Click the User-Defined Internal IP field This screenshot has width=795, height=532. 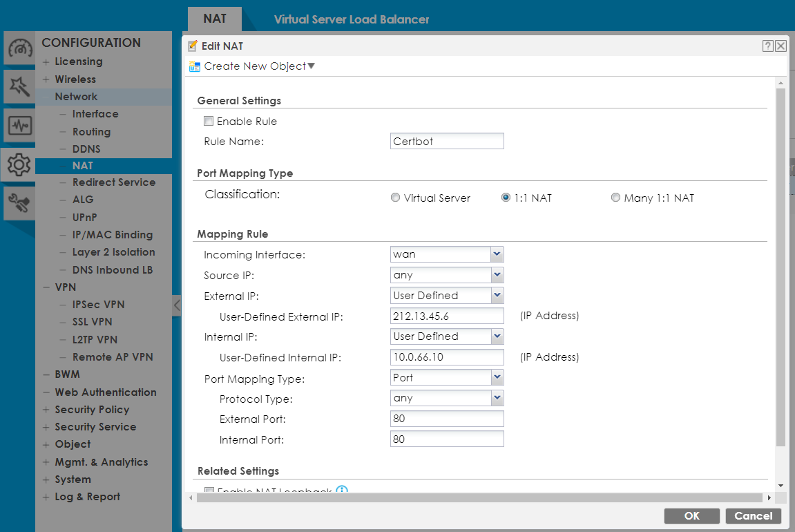(x=447, y=357)
